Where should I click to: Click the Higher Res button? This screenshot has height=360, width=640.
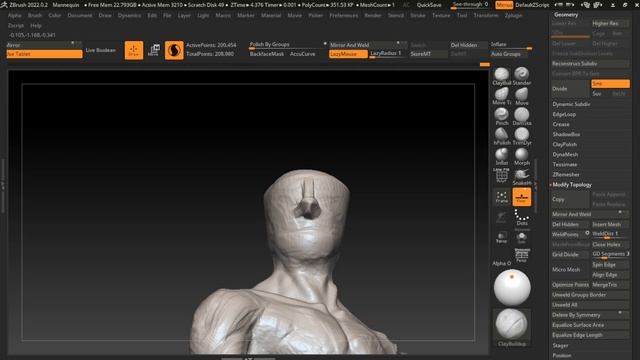610,24
